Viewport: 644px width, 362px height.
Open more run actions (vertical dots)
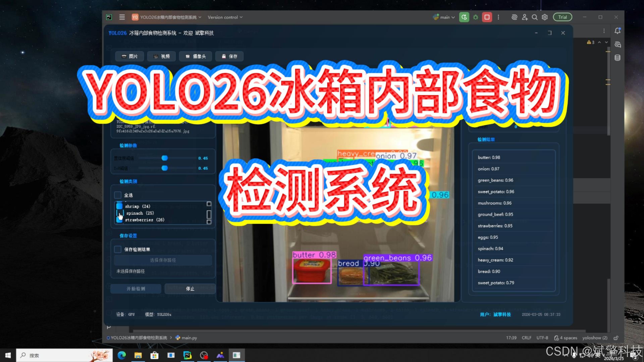tap(498, 17)
